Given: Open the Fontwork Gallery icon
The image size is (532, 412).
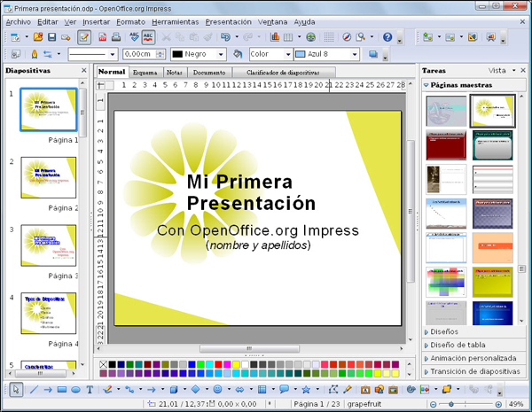Looking at the screenshot, I should pyautogui.click(x=365, y=390).
